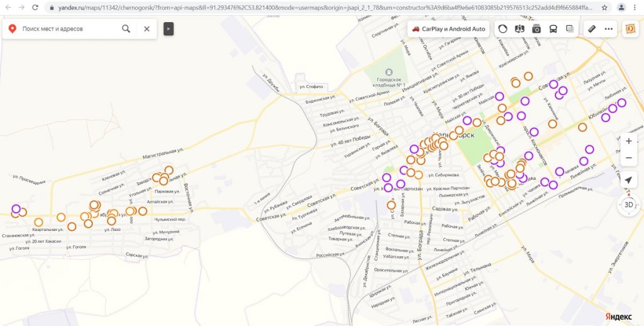Click the search places input field
This screenshot has width=644, height=326.
(69, 29)
